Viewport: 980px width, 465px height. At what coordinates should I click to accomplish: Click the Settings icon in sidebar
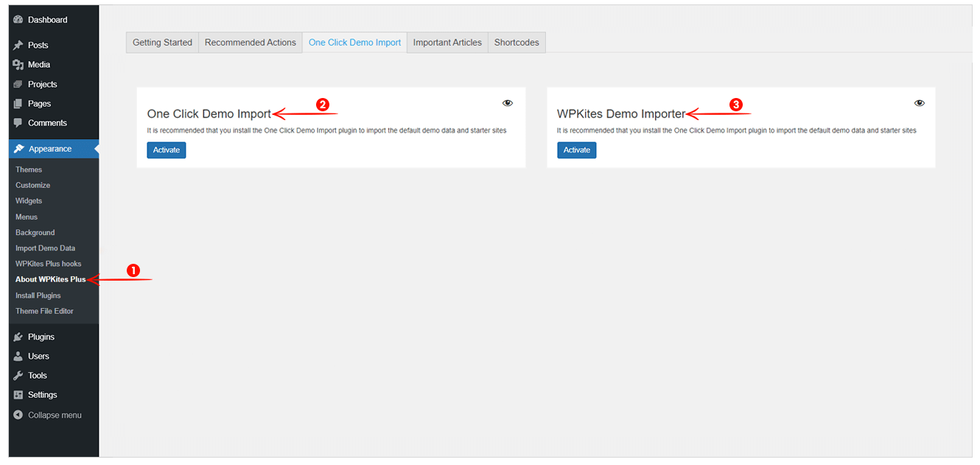(18, 395)
